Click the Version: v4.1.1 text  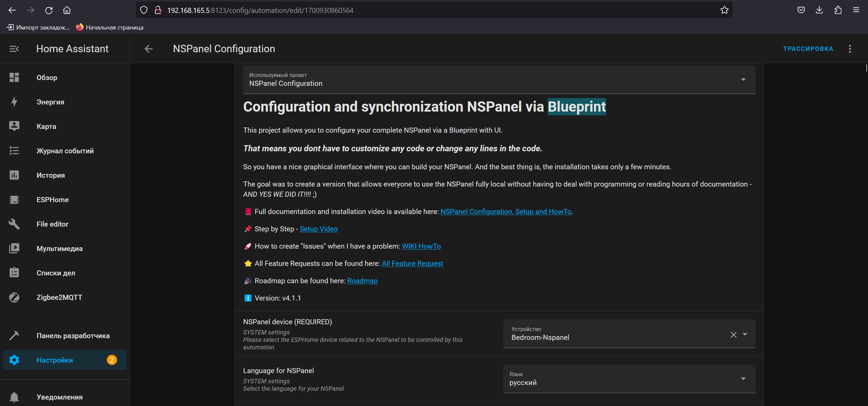click(278, 298)
